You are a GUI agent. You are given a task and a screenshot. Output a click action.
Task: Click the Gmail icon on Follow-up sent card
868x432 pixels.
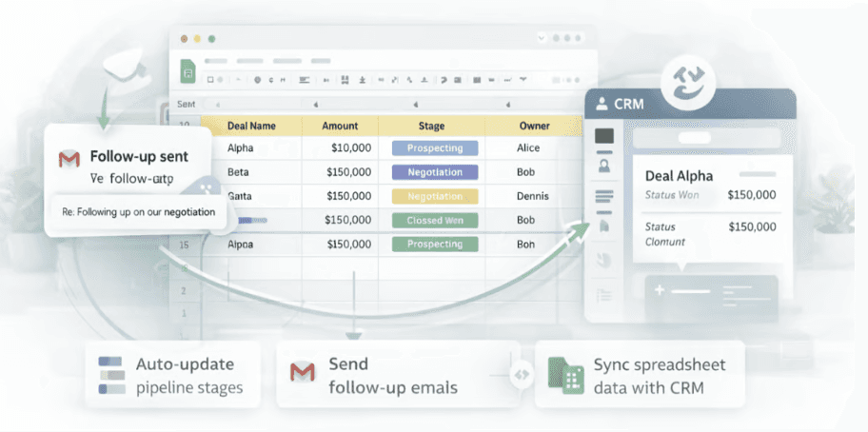point(69,158)
